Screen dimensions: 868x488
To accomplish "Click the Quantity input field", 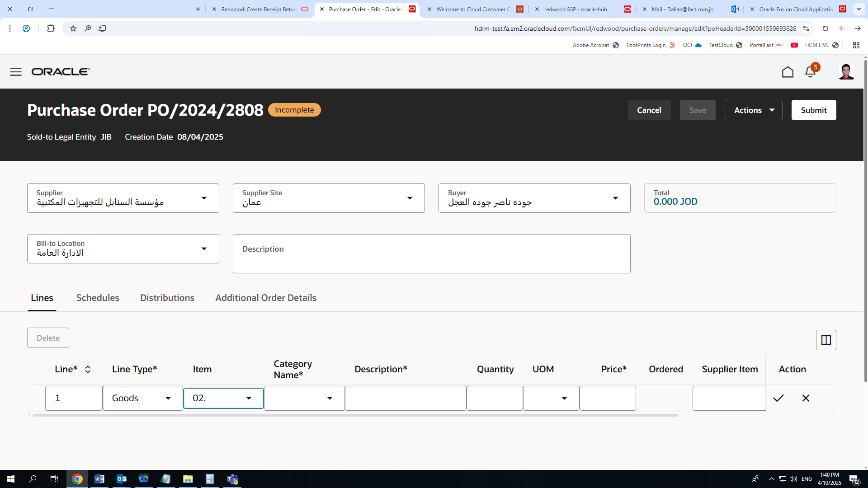I will click(495, 398).
